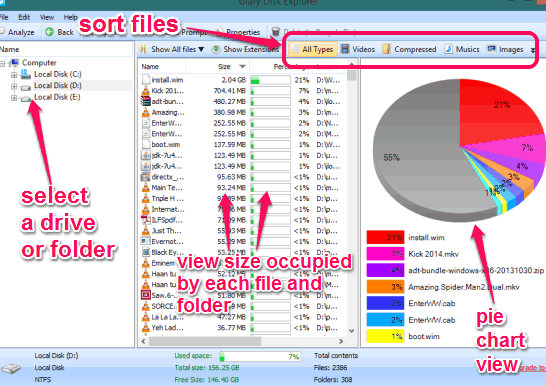Click the Show Extensions icon
This screenshot has width=546, height=386.
[x=216, y=49]
